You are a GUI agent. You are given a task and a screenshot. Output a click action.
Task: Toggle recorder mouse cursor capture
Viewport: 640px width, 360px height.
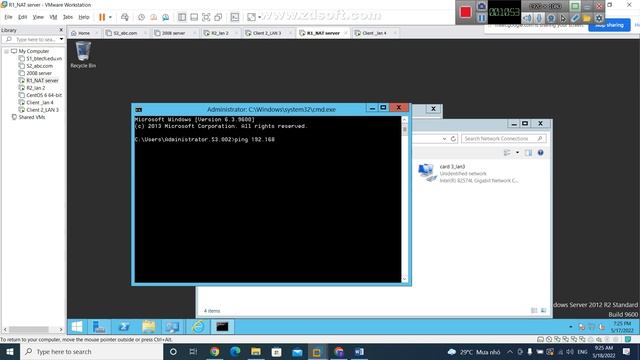click(563, 18)
